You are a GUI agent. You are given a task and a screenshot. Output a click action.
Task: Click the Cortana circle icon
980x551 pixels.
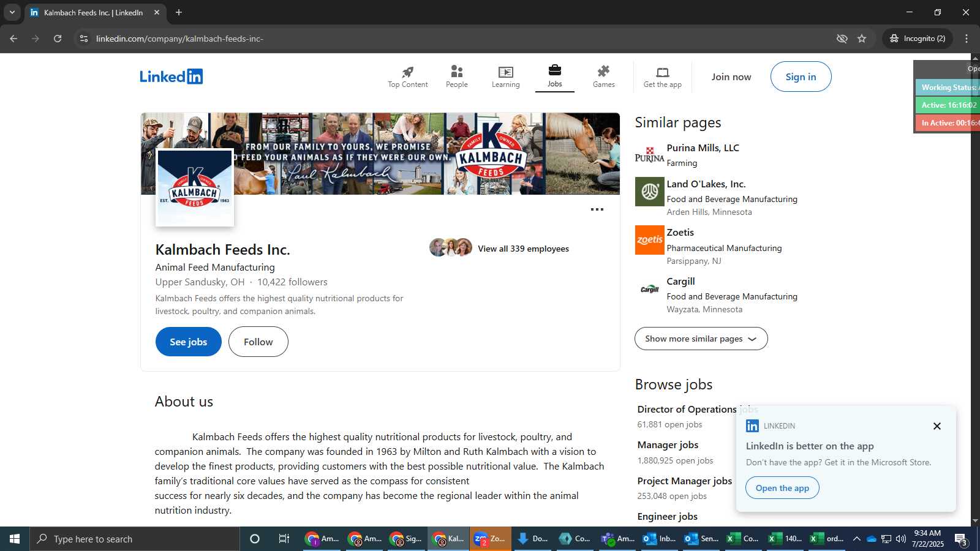tap(255, 539)
